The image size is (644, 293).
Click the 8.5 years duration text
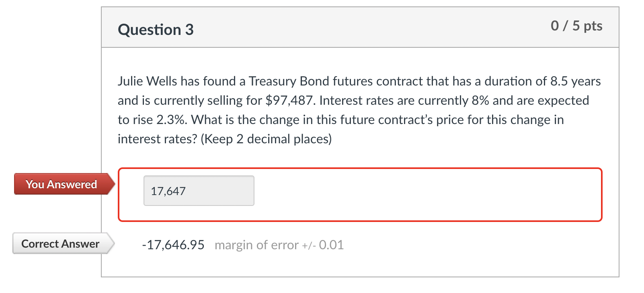click(x=576, y=81)
